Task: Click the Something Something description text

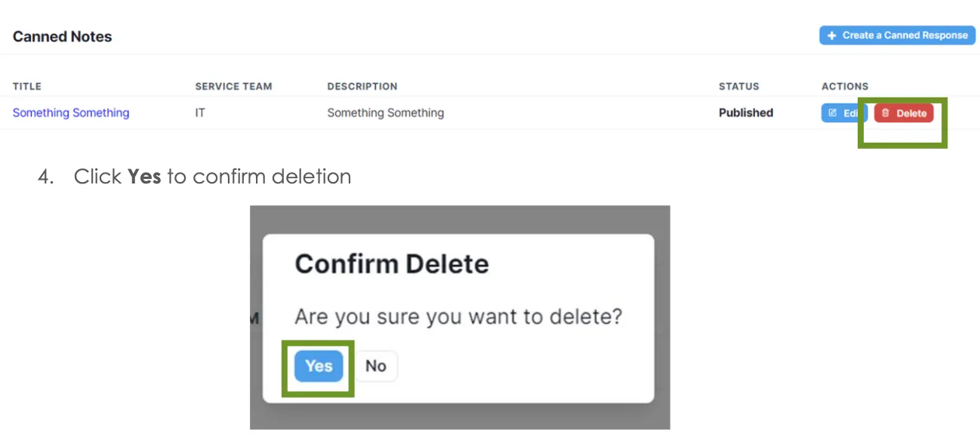Action: pos(385,113)
